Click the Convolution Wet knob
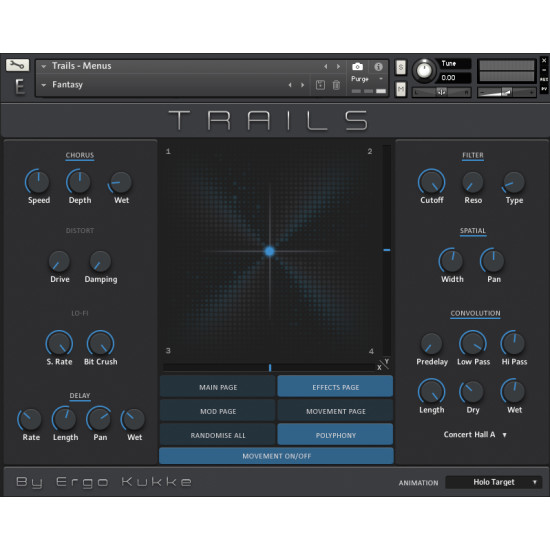 (x=513, y=391)
